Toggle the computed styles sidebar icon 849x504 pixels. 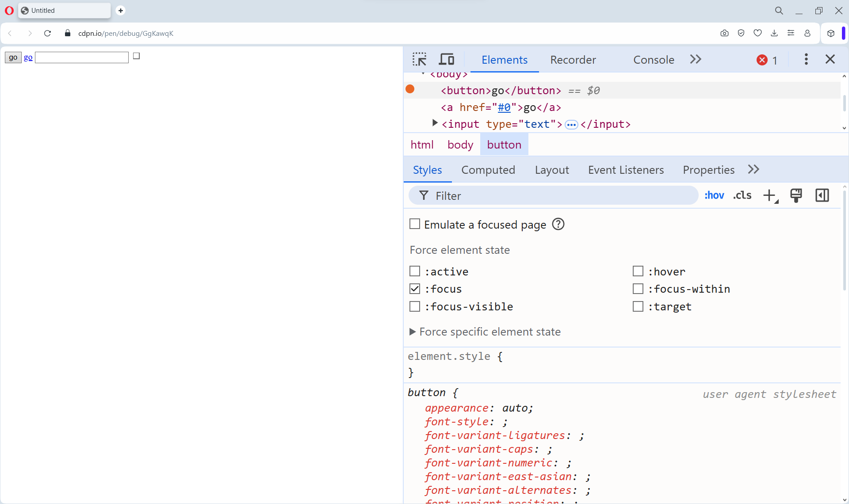point(822,195)
